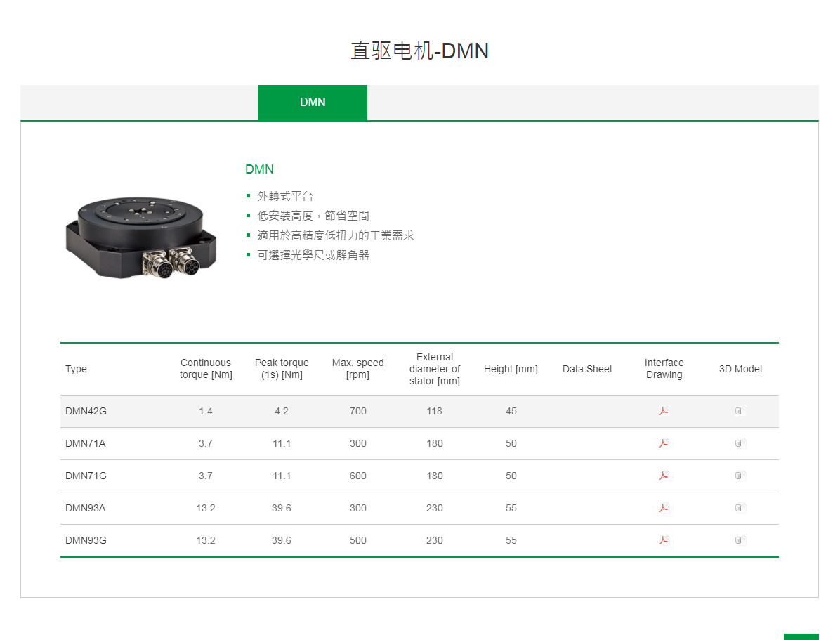Switch to the DMN tab
This screenshot has width=840, height=640.
pyautogui.click(x=313, y=102)
